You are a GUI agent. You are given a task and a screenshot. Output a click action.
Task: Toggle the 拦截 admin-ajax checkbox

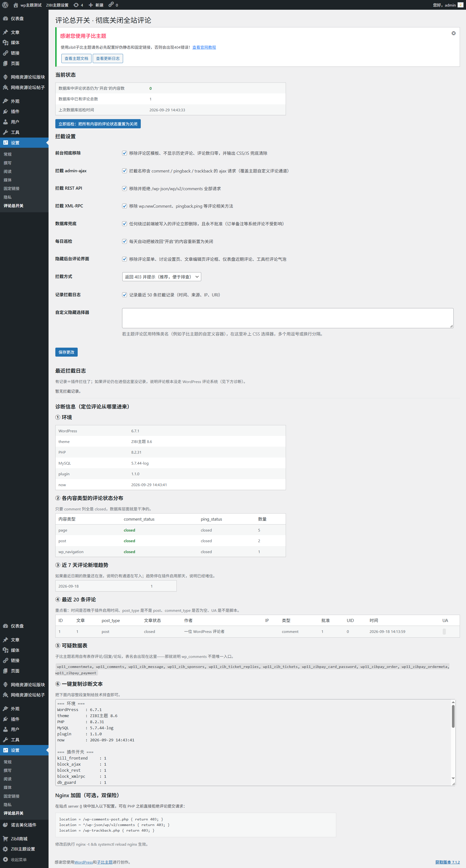coord(125,171)
